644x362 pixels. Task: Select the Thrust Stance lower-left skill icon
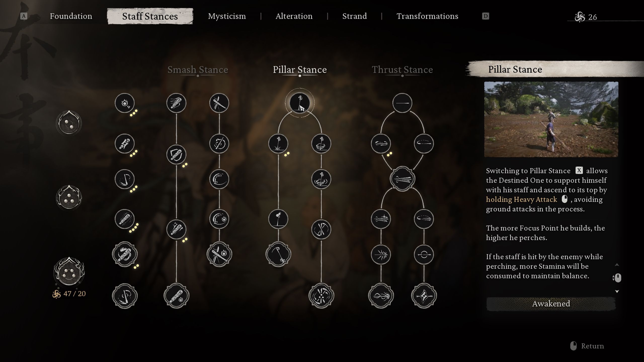pyautogui.click(x=380, y=295)
